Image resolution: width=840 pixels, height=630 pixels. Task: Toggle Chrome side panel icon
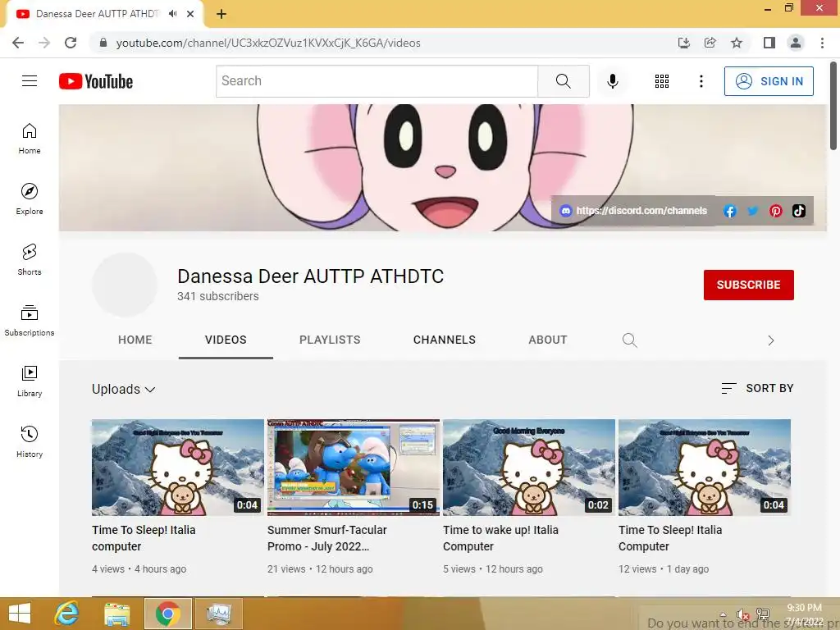tap(769, 43)
